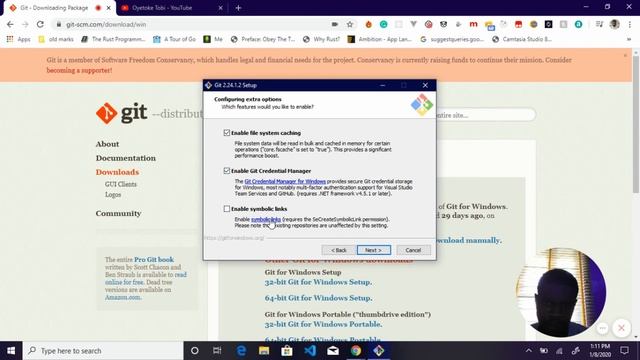Open Camtasia Studio bookmark
Image resolution: width=640 pixels, height=360 pixels.
point(522,39)
